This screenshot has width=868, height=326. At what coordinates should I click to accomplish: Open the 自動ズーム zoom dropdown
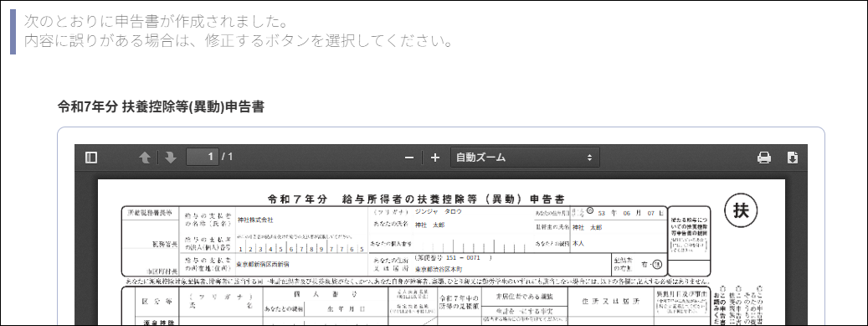(x=525, y=158)
